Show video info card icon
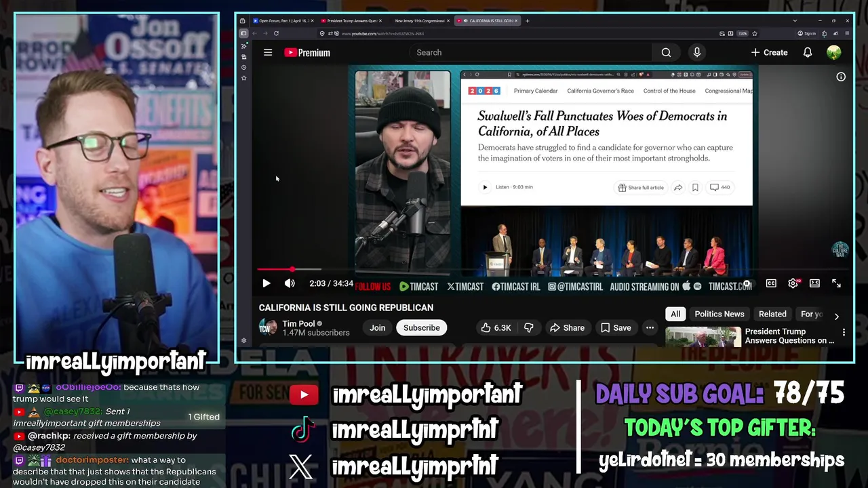Viewport: 868px width, 488px height. click(x=841, y=77)
